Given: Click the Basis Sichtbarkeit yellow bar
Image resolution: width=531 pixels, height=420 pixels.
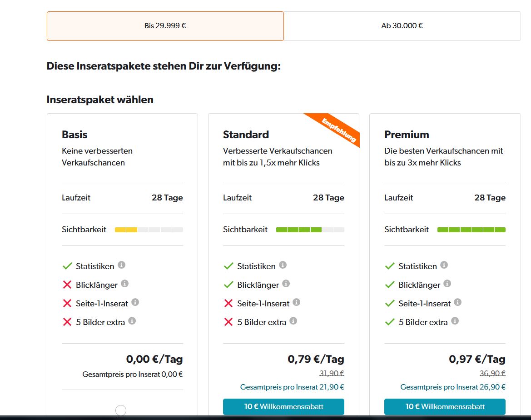Looking at the screenshot, I should [x=126, y=230].
